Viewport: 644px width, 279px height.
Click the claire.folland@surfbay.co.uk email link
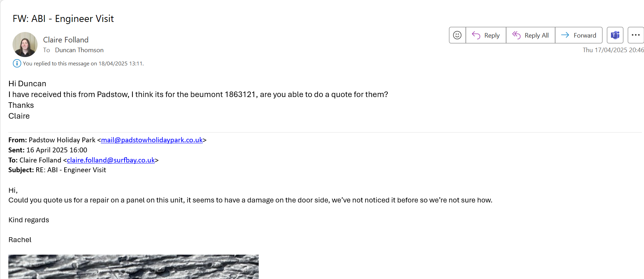111,160
